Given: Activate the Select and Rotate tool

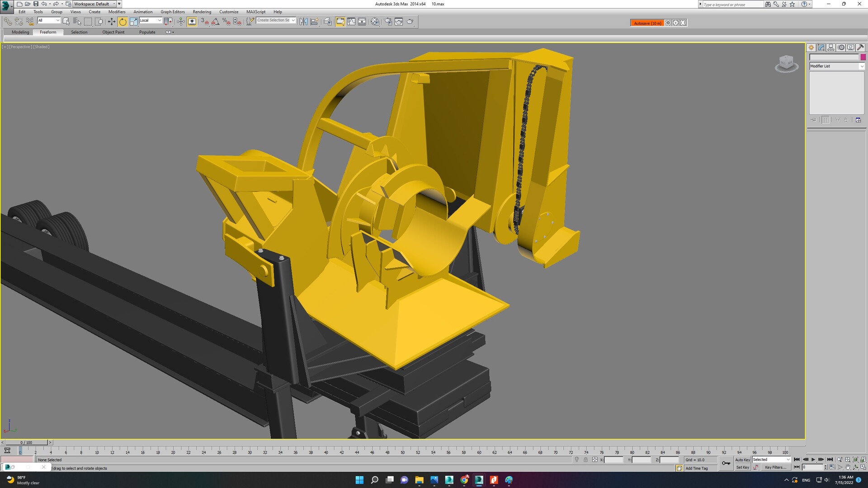Looking at the screenshot, I should click(123, 21).
